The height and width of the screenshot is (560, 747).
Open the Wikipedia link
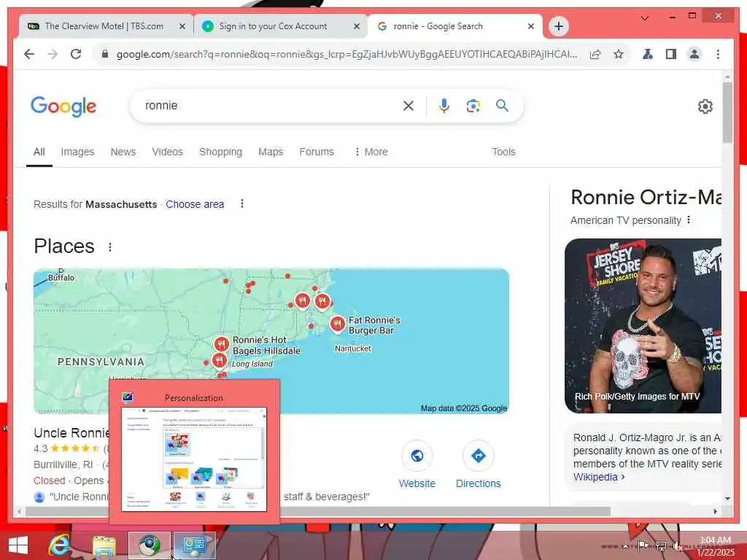pos(599,477)
